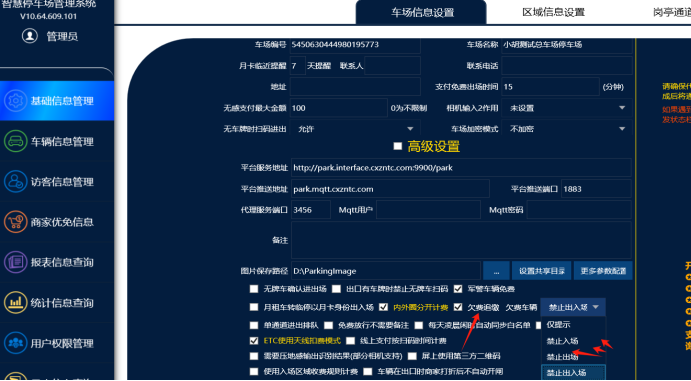The image size is (691, 381).
Task: Enable 使用入场区域收费规则计费 checkbox
Action: pyautogui.click(x=253, y=372)
